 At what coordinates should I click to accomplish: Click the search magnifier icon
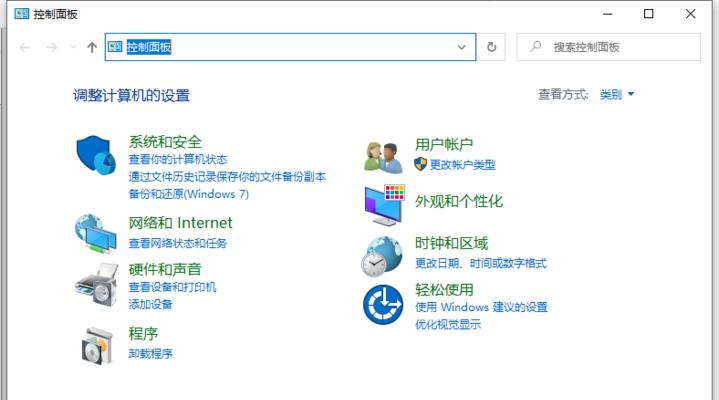click(536, 46)
